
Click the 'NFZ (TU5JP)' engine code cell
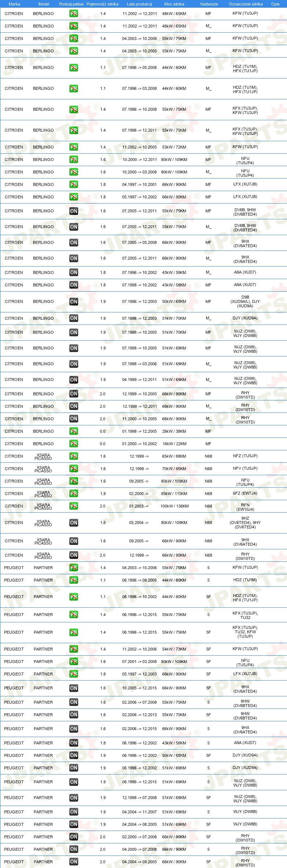click(x=245, y=456)
